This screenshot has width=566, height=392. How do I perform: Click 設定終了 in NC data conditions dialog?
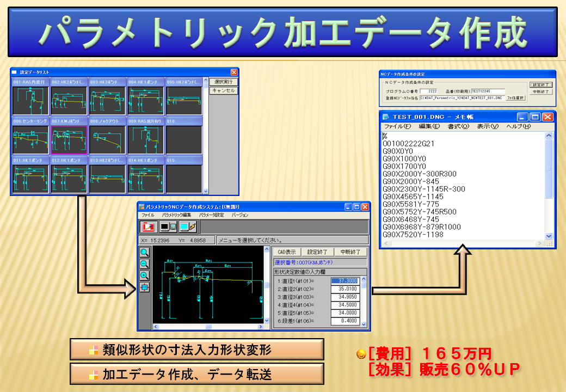pyautogui.click(x=541, y=85)
